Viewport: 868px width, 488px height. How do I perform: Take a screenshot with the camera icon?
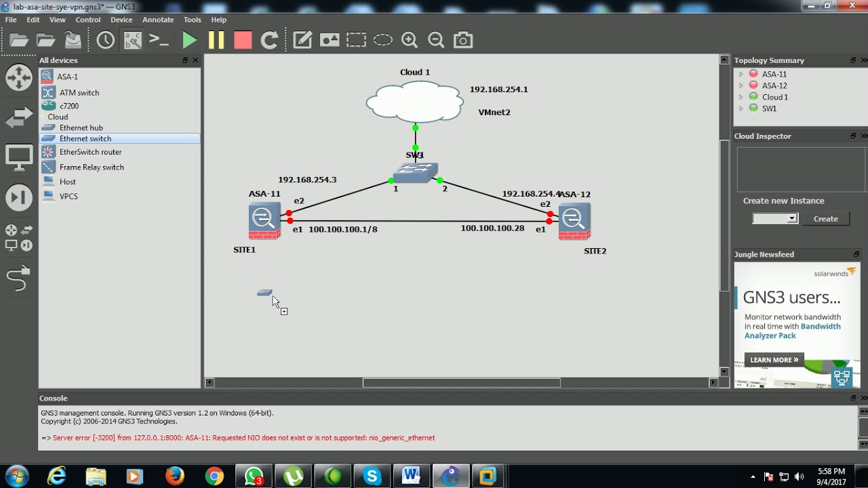[x=463, y=40]
